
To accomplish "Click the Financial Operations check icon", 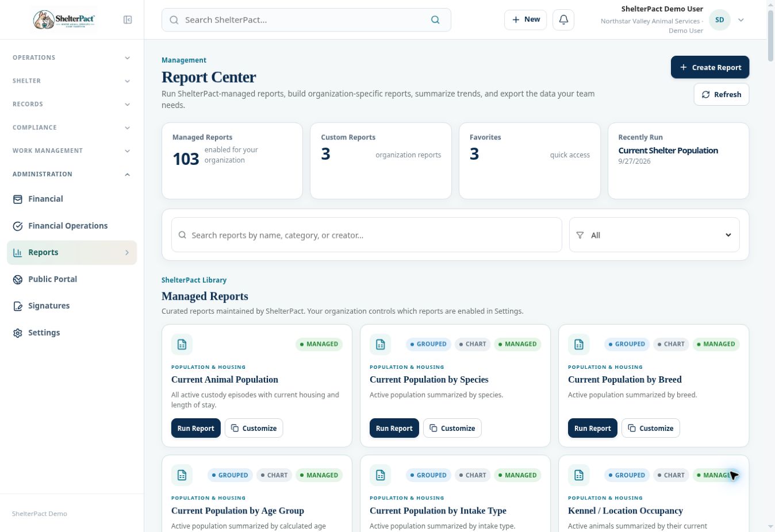I will (x=18, y=226).
